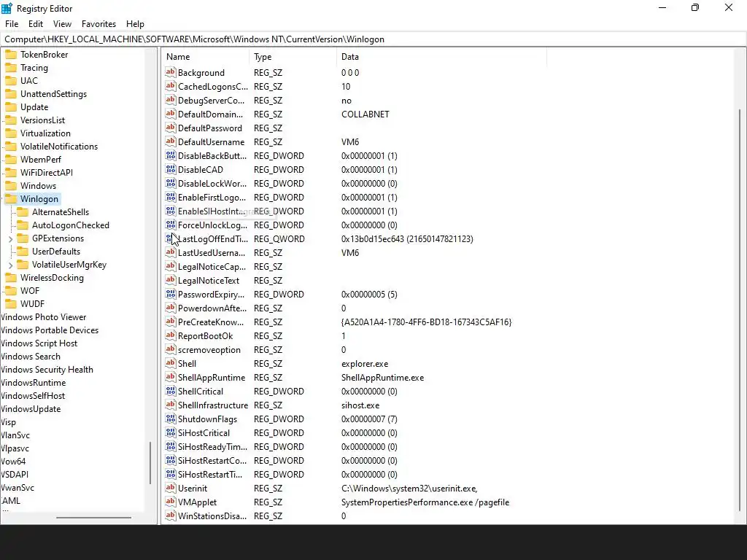Select the WiFiDirectAPI key

tap(47, 172)
